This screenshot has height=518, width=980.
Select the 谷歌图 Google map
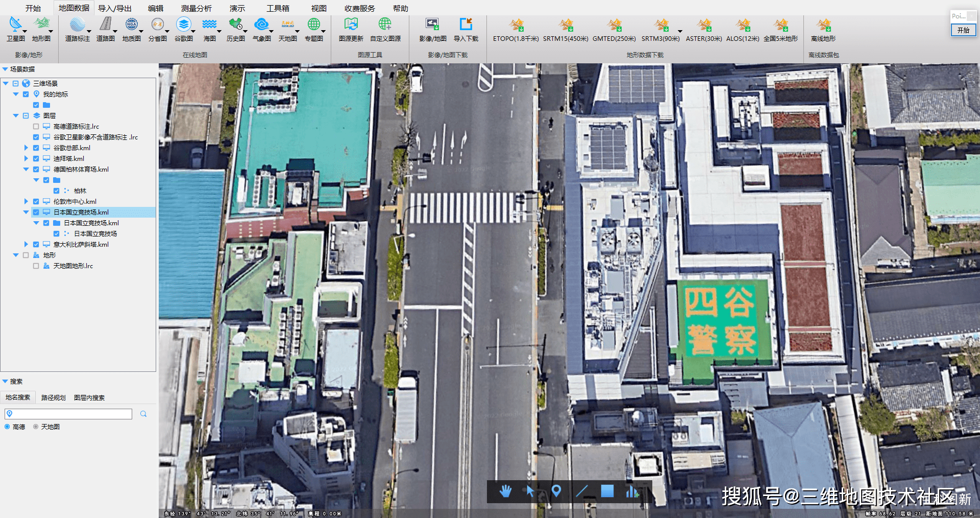coord(184,29)
